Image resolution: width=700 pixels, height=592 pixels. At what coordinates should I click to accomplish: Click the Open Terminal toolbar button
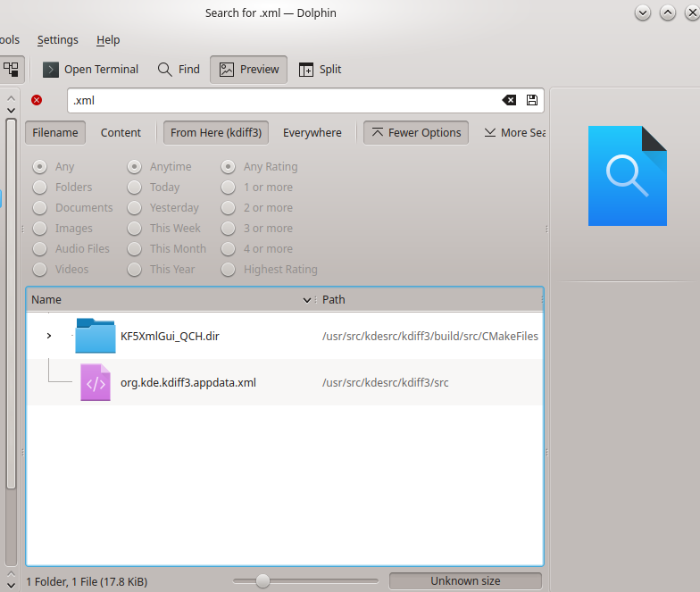tap(90, 70)
